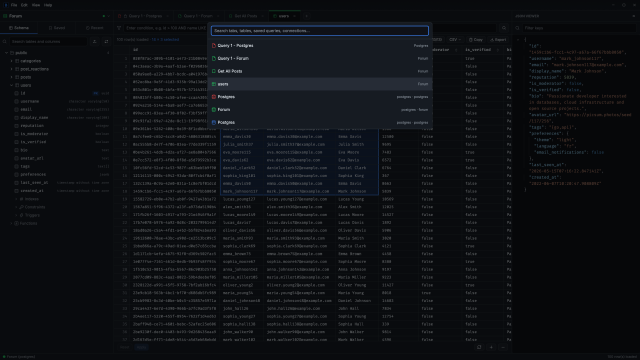The image size is (640, 360).
Task: Open the View menu
Action: click(x=36, y=5)
